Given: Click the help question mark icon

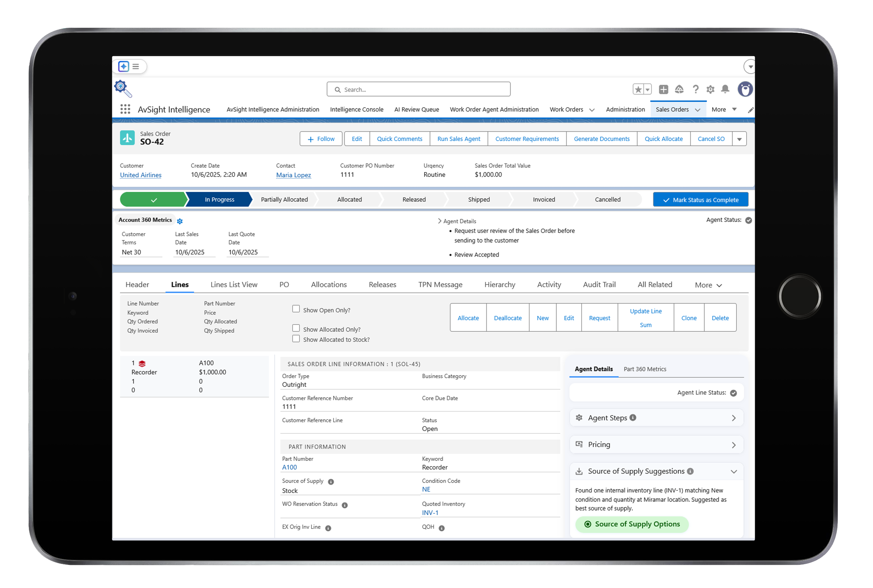Looking at the screenshot, I should [695, 89].
